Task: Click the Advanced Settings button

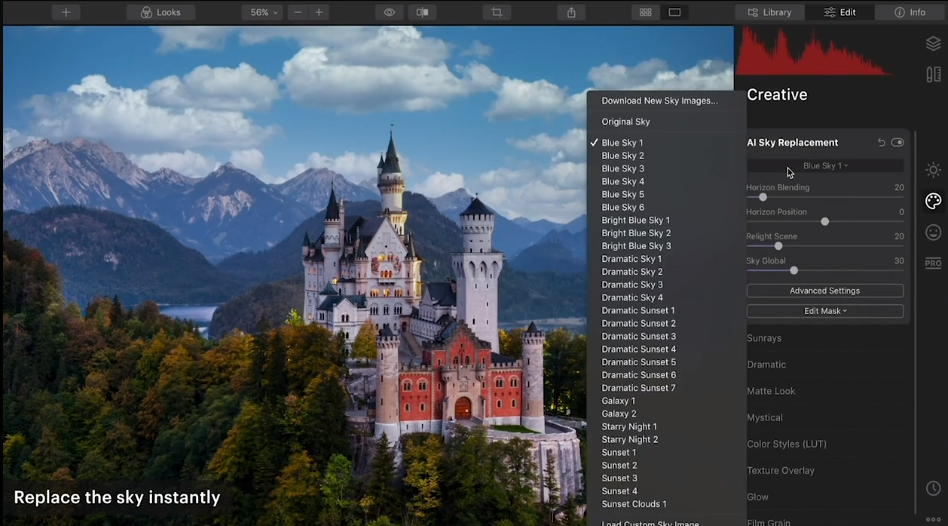Action: coord(825,291)
